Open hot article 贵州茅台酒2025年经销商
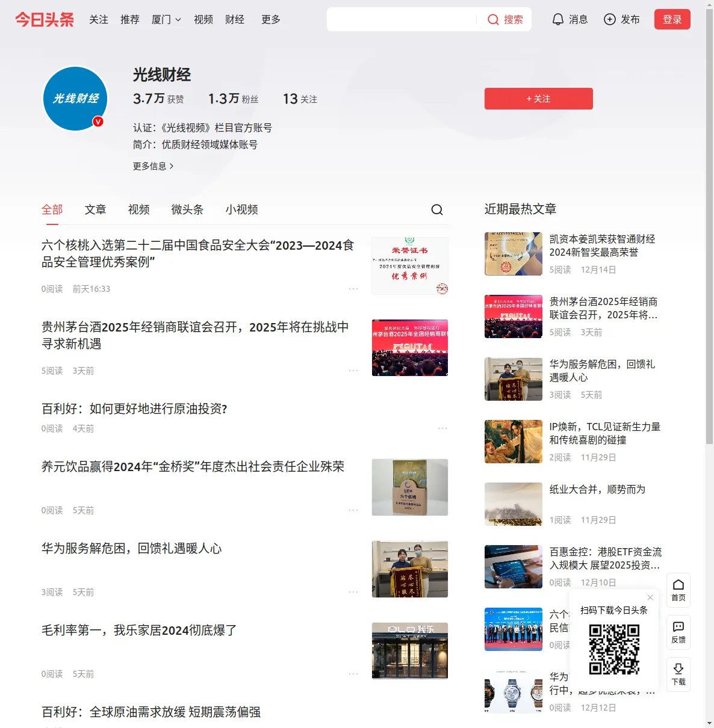This screenshot has width=714, height=728. 604,308
